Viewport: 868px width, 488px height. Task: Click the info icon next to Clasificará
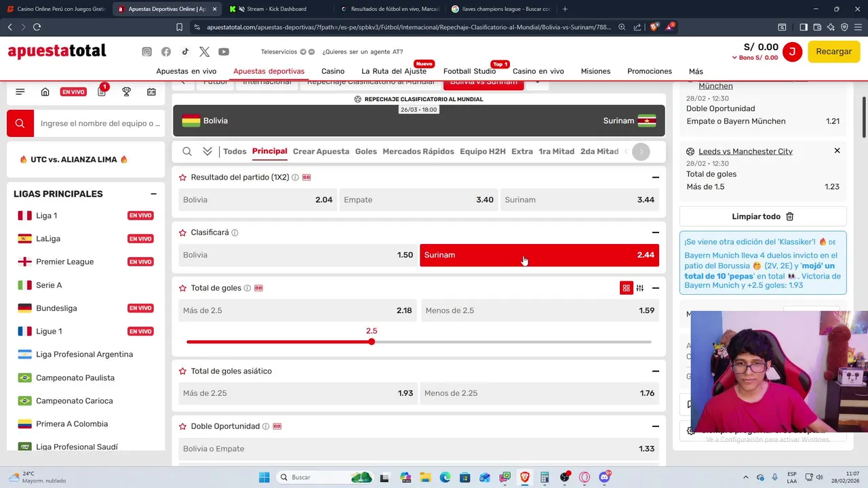point(235,232)
